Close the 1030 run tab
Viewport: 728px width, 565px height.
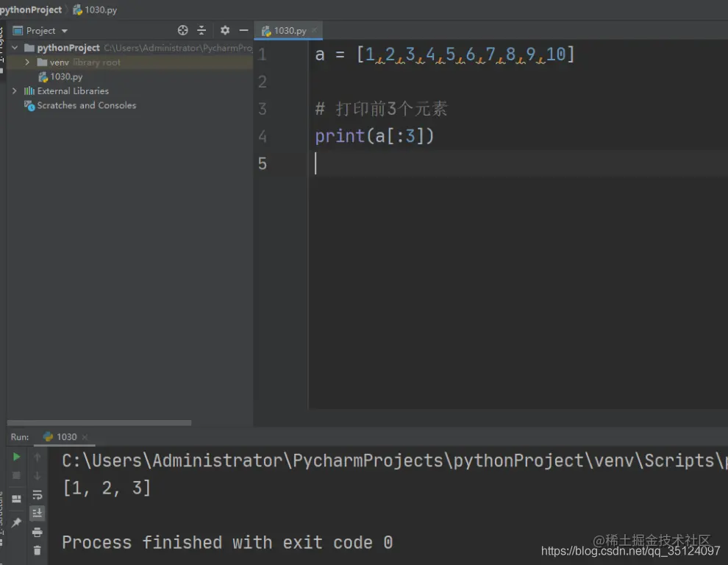click(85, 437)
